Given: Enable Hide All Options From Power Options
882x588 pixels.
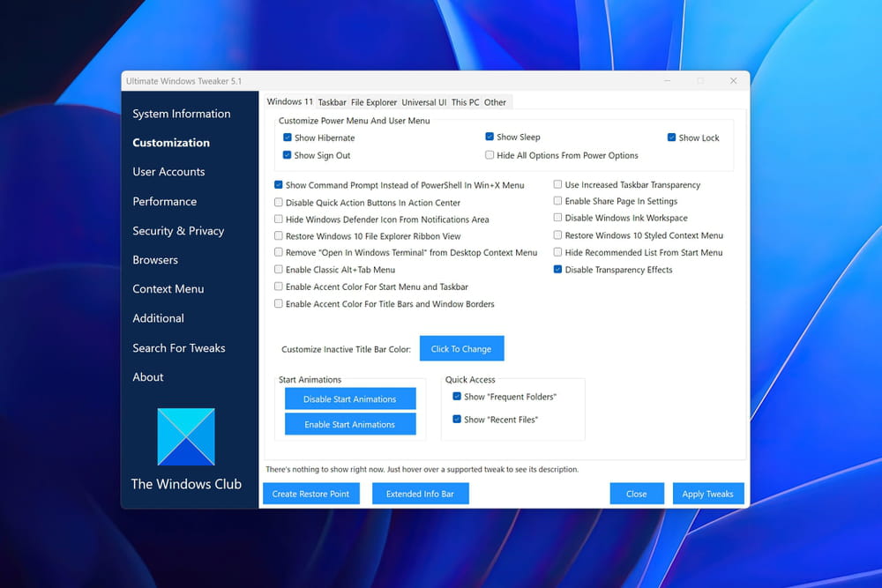Looking at the screenshot, I should [x=490, y=156].
